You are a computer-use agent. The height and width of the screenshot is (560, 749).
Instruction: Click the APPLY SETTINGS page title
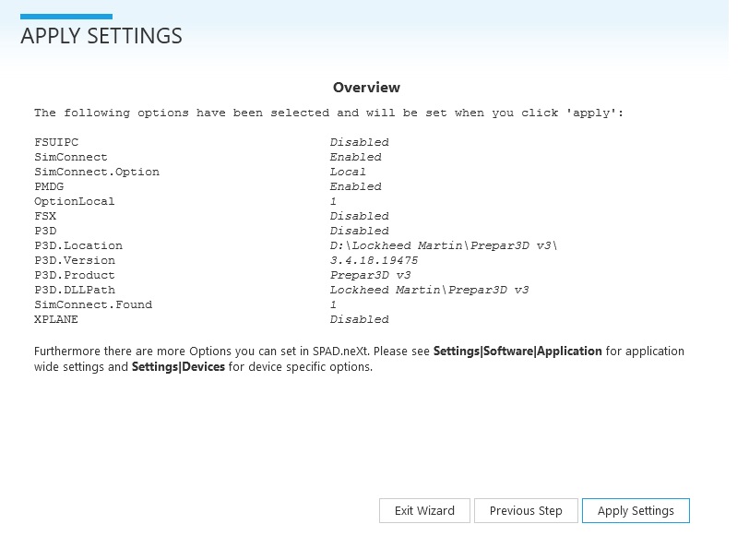[x=101, y=36]
